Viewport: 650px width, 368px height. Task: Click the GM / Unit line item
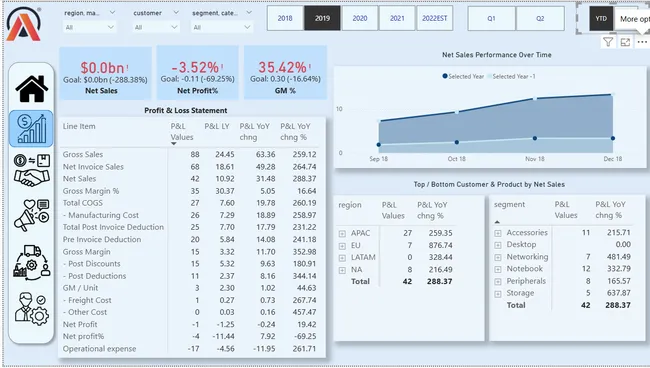point(80,288)
